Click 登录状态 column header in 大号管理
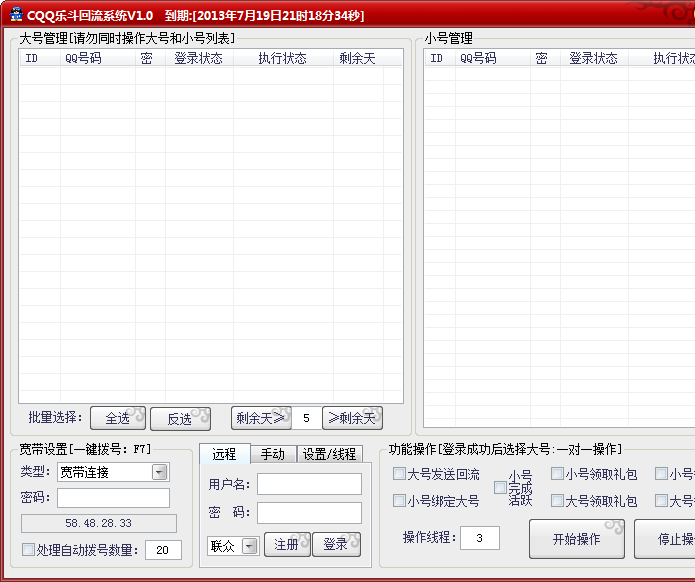 pos(199,58)
